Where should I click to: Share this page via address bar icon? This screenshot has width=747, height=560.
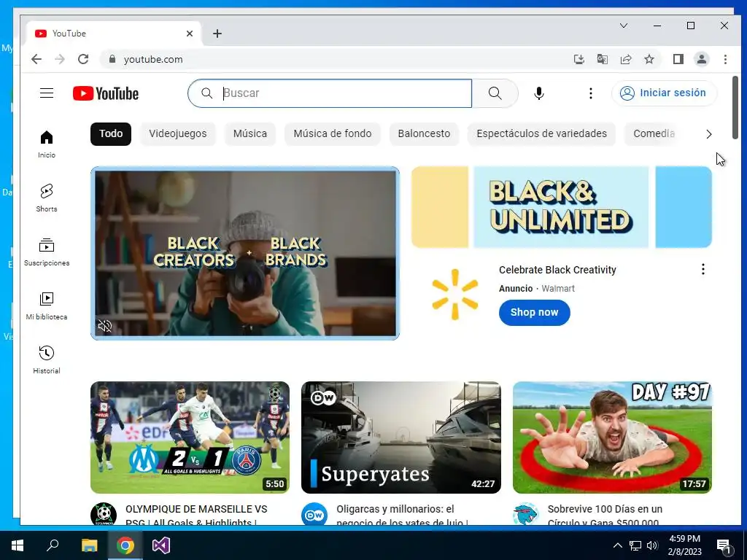click(x=625, y=59)
